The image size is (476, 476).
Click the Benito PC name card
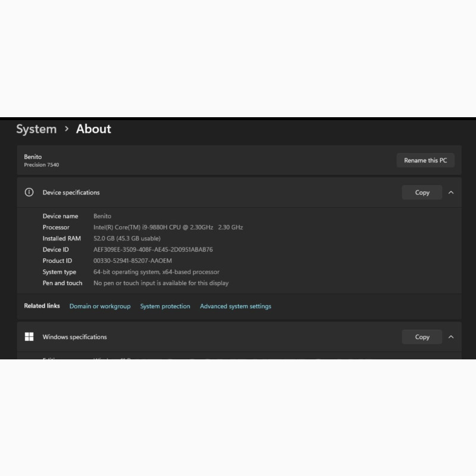(239, 160)
